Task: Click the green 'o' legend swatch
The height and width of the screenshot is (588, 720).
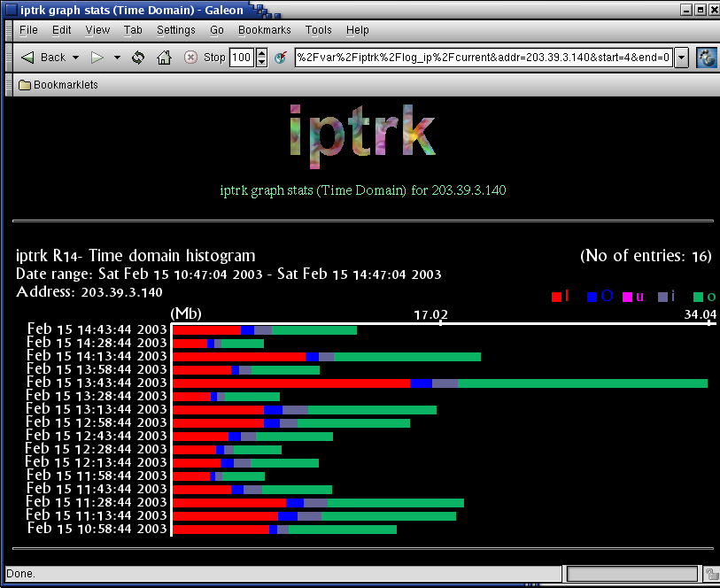Action: (698, 297)
